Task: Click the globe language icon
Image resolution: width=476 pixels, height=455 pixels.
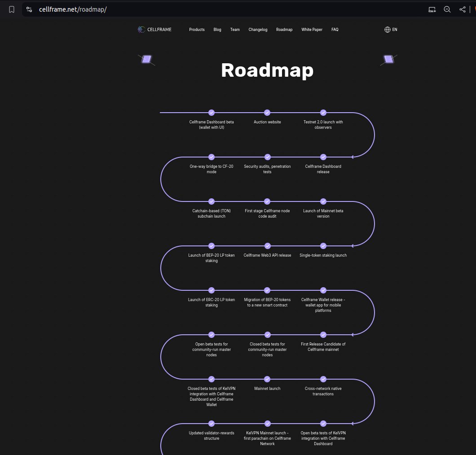Action: coord(388,30)
